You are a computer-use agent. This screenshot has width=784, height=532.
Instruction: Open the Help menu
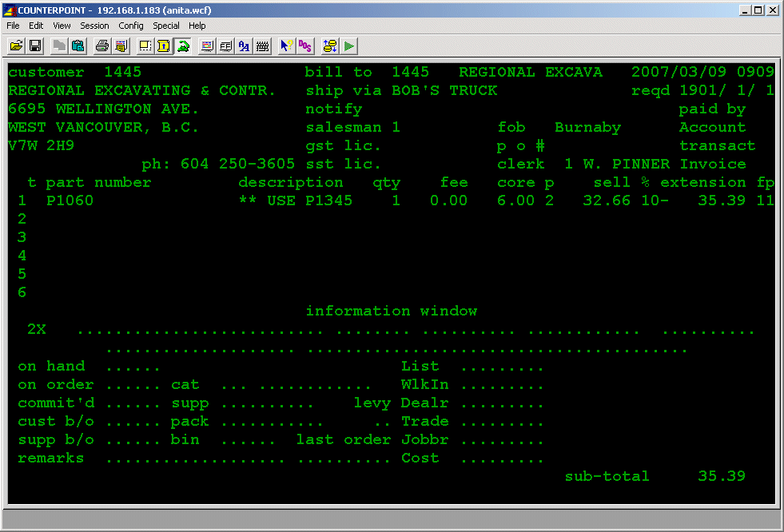tap(197, 26)
